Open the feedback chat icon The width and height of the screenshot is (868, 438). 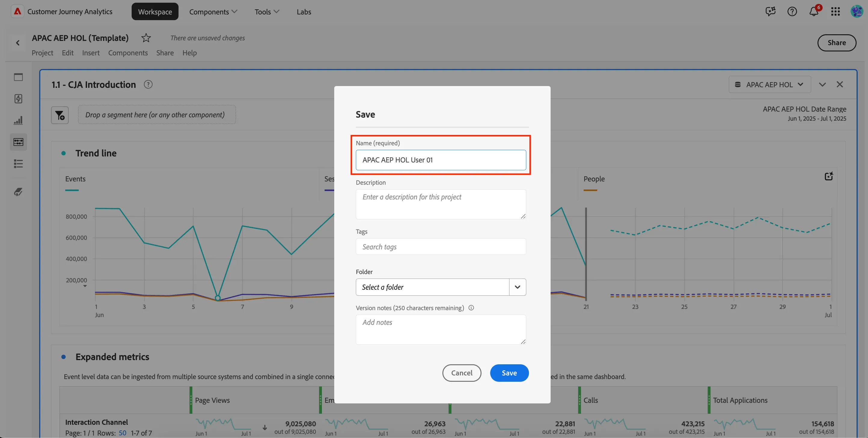click(770, 11)
